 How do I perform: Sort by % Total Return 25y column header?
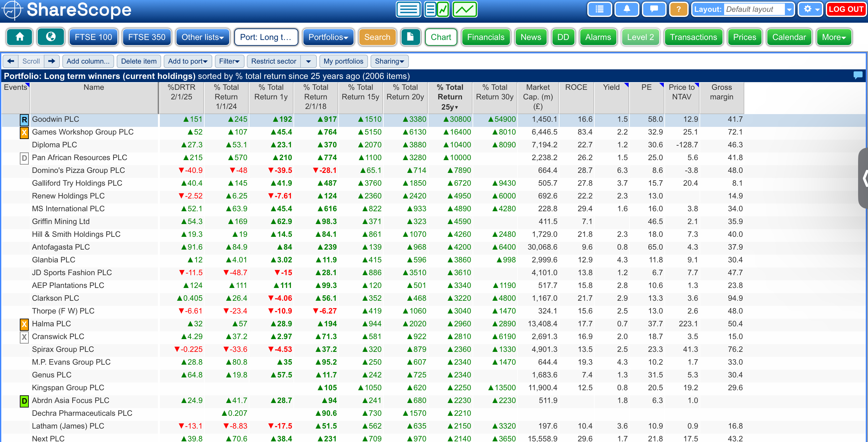click(x=450, y=97)
